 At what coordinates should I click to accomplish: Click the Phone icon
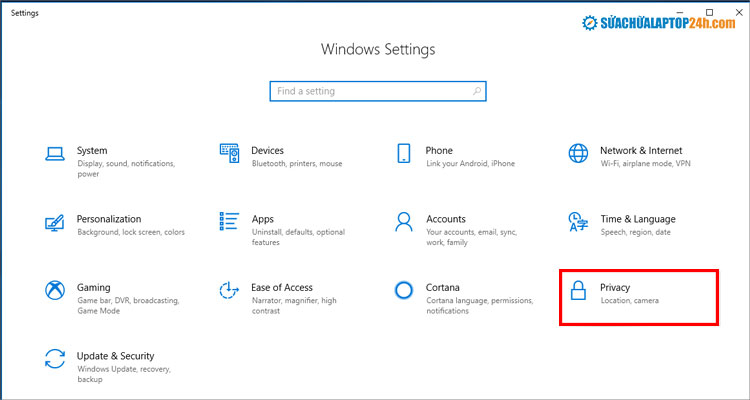click(404, 153)
